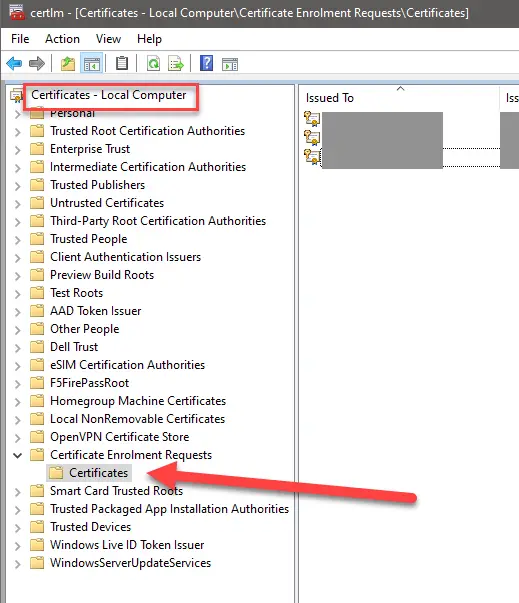Click the blue Help question-mark icon
Viewport: 519px width, 603px height.
206,63
